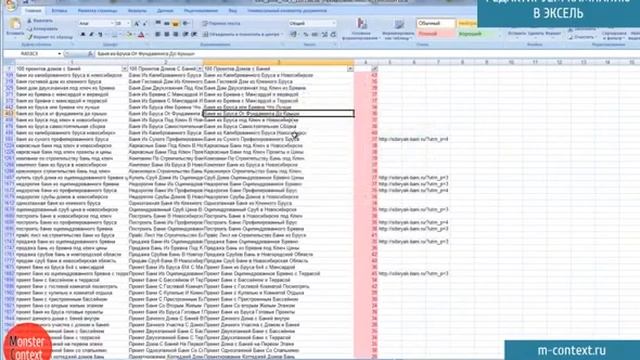The height and width of the screenshot is (360, 640).
Task: Click the Clear (Очистить) eraser button
Action: click(x=583, y=37)
